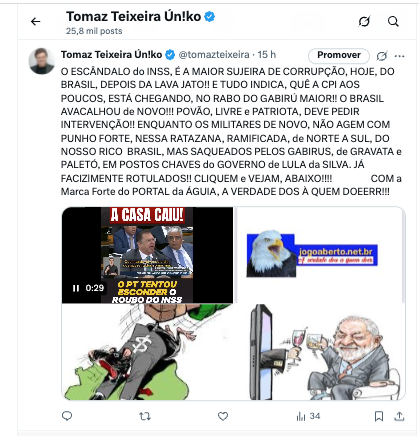Image resolution: width=419 pixels, height=436 pixels.
Task: Click the 15 h post timestamp
Action: coord(266,55)
